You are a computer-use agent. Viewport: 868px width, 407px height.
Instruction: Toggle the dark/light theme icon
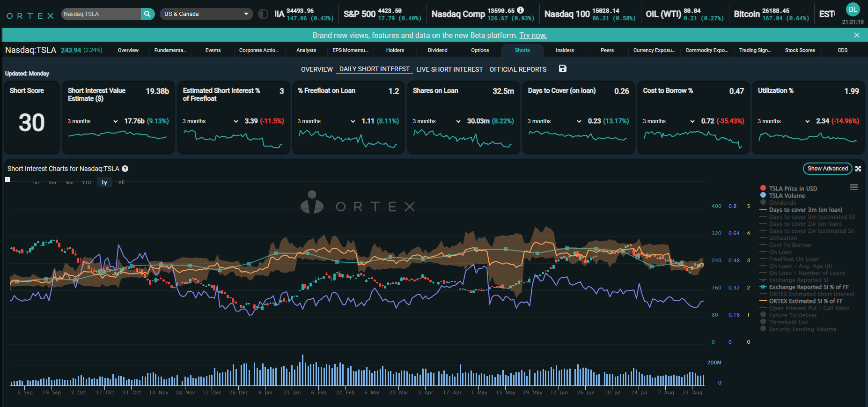[263, 14]
